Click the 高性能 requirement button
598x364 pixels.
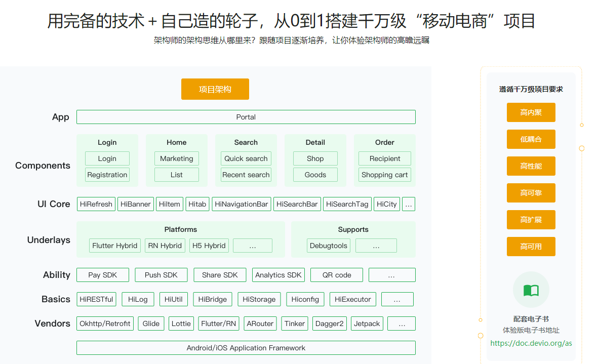(x=531, y=166)
